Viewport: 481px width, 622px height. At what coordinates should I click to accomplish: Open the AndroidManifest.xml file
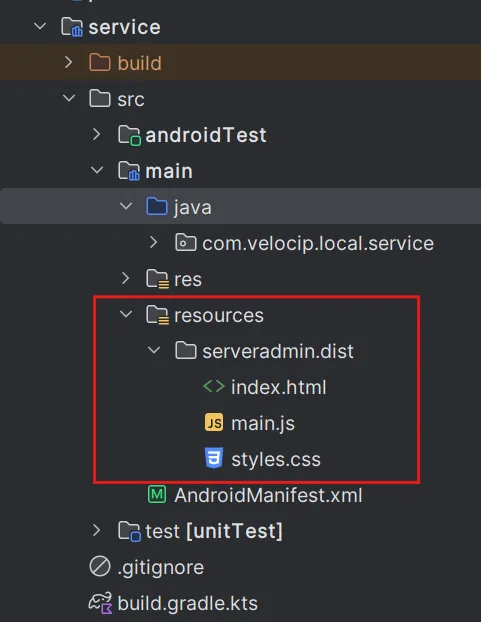click(x=268, y=495)
